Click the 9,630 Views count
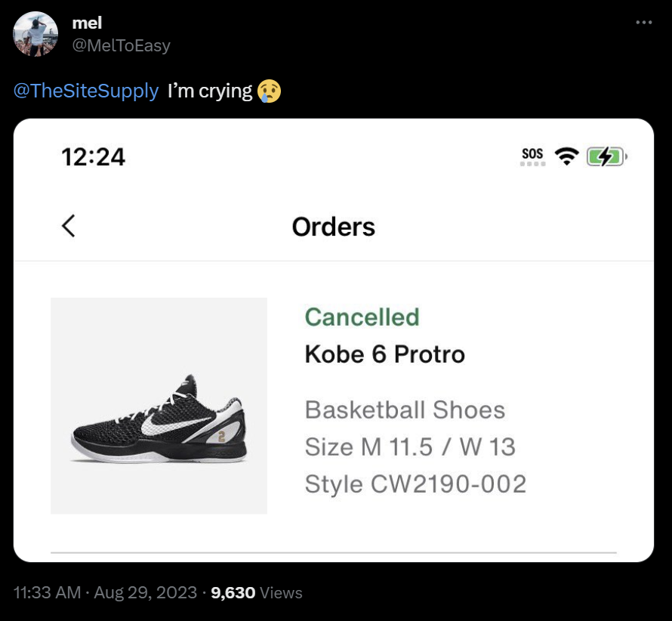This screenshot has height=621, width=672. (x=257, y=592)
